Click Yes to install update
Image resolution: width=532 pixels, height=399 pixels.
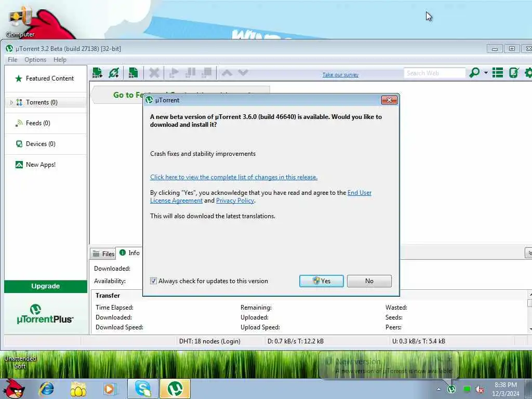pos(321,281)
